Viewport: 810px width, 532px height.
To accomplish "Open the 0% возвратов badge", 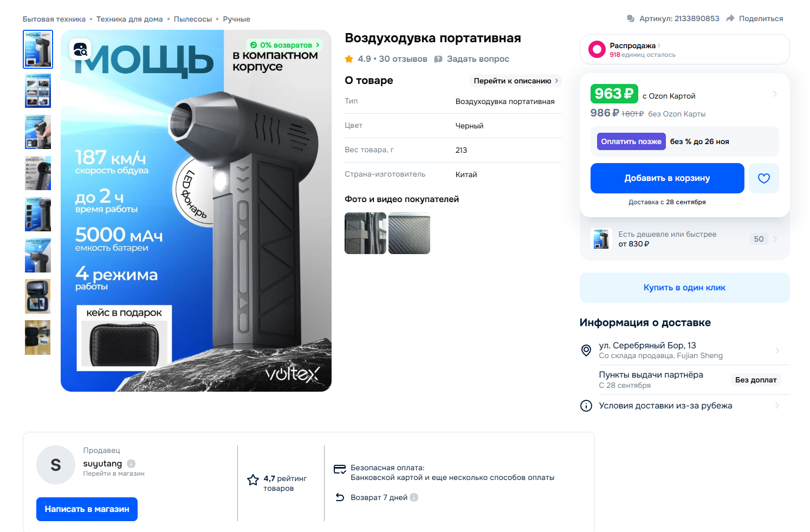I will 285,45.
